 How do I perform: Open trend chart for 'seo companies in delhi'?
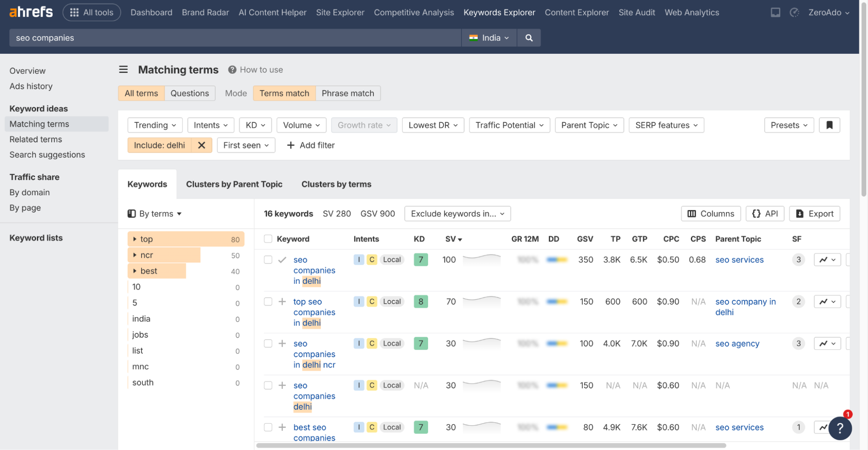[x=827, y=260]
